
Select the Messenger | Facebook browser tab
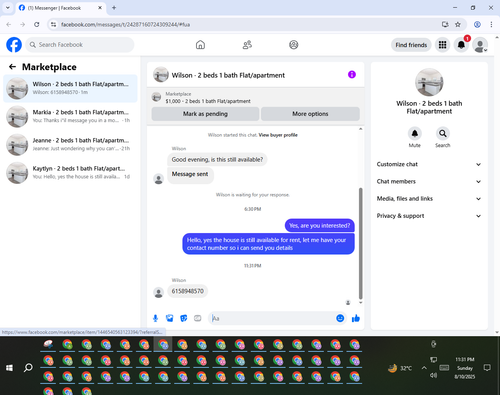point(60,8)
